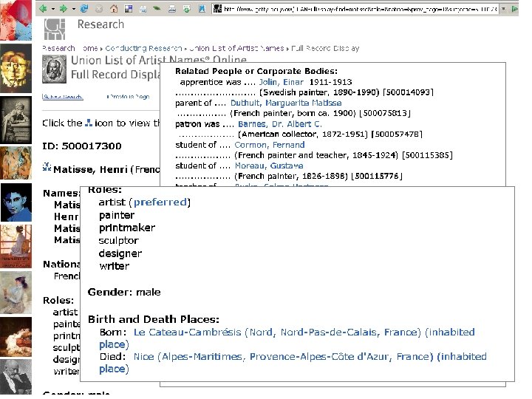Screen dimensions: 532x399
Task: Click 'designer' in the Roles popup
Action: [120, 253]
